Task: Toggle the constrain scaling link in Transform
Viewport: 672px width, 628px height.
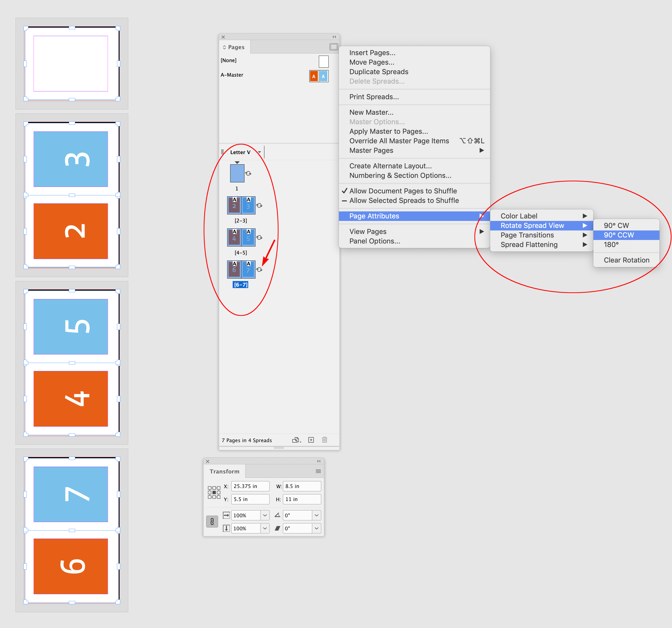Action: [x=212, y=522]
